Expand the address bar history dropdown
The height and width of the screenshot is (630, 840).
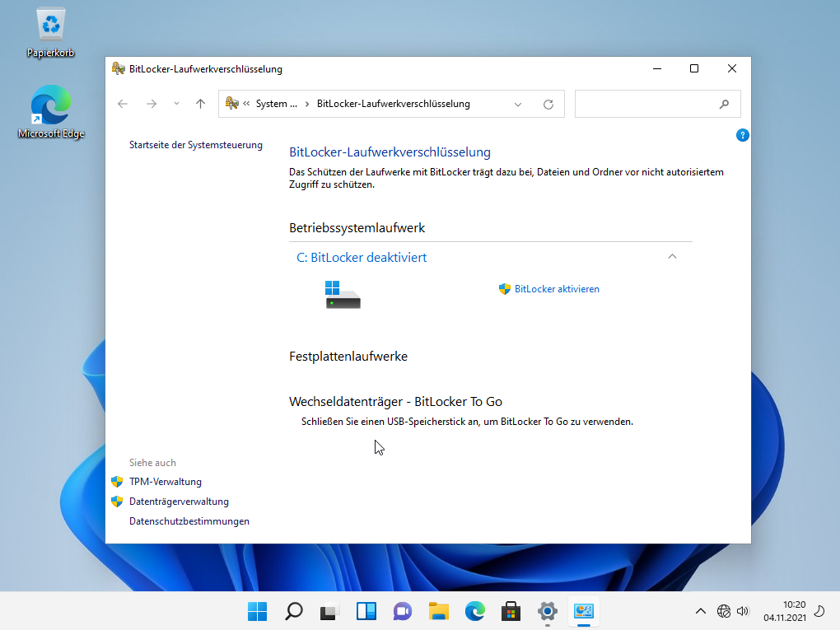coord(517,105)
